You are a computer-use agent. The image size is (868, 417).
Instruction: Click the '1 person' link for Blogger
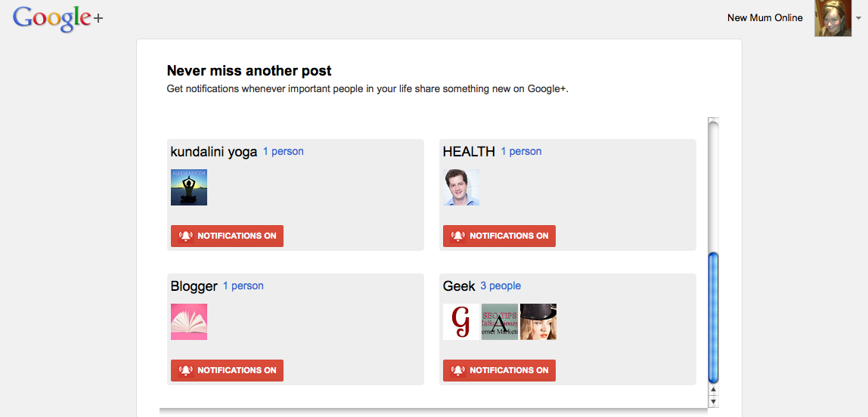coord(243,286)
